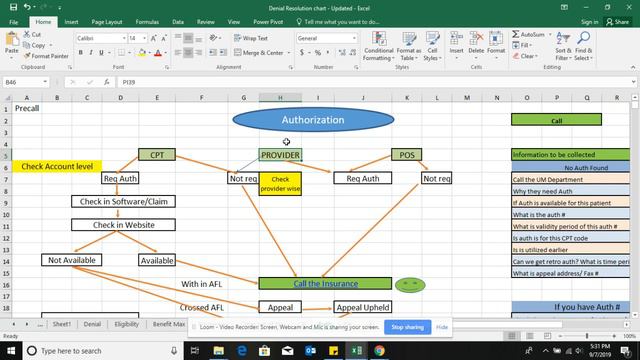Save the workbook with the Save icon
The image size is (640, 360).
[x=13, y=7]
